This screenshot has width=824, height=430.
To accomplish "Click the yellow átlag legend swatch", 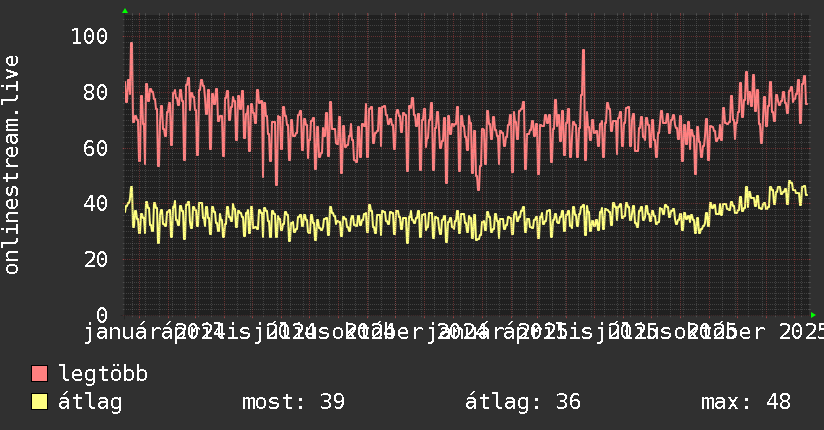I will tap(39, 401).
